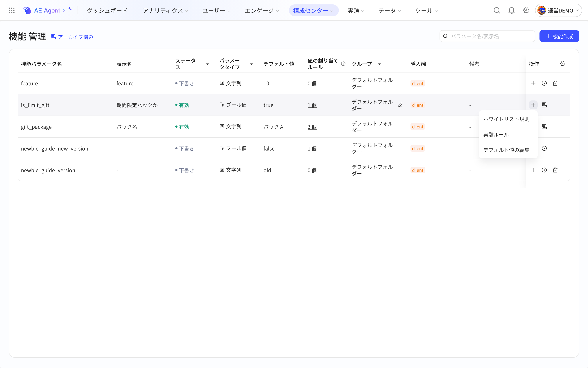Click newbie_guide_new_version parameter name

click(x=54, y=148)
